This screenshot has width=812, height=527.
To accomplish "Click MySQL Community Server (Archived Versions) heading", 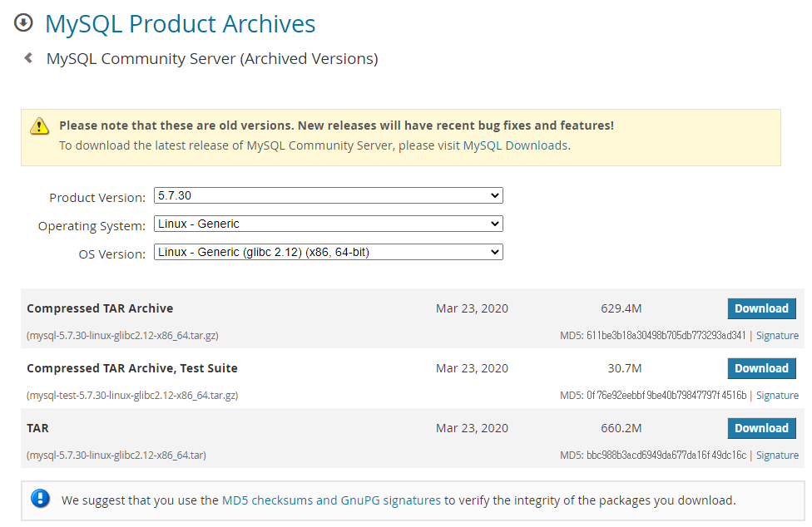I will point(212,59).
